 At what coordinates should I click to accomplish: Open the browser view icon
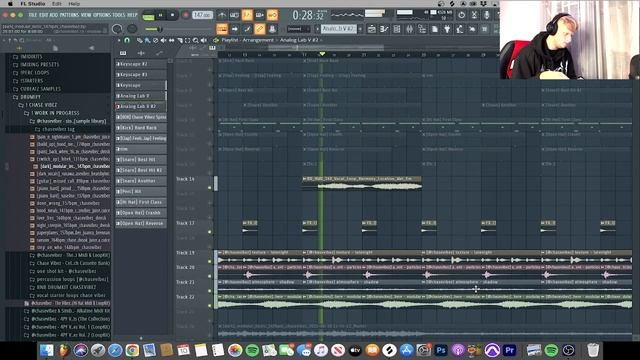(421, 29)
